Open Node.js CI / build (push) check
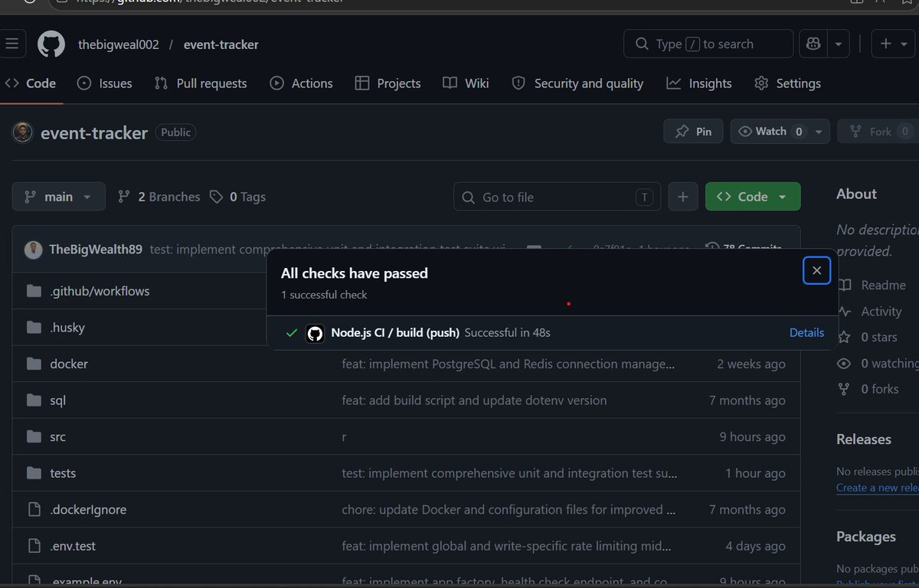The width and height of the screenshot is (919, 588). click(x=395, y=332)
